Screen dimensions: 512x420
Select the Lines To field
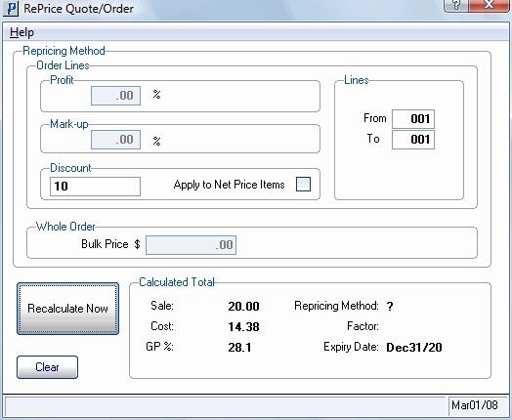pyautogui.click(x=413, y=140)
